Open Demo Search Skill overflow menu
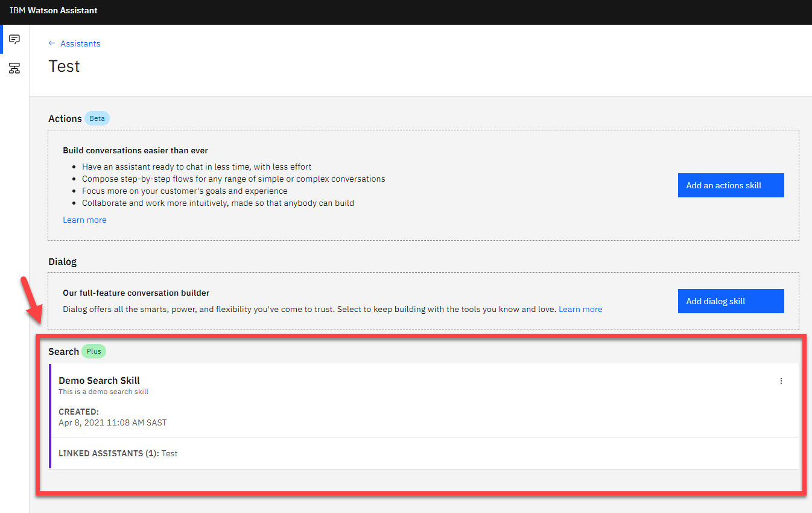 pyautogui.click(x=781, y=381)
